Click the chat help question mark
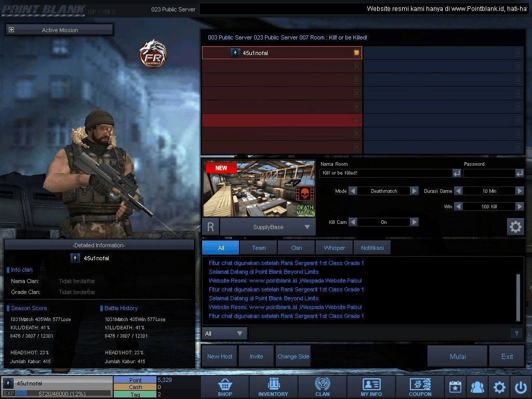Image resolution: width=532 pixels, height=399 pixels. pos(516,334)
